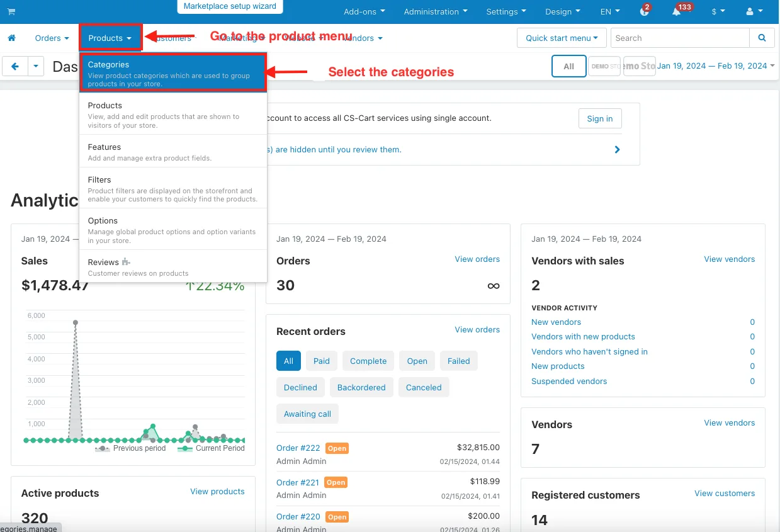Image resolution: width=780 pixels, height=532 pixels.
Task: Filter recent orders by Canceled
Action: coord(424,387)
